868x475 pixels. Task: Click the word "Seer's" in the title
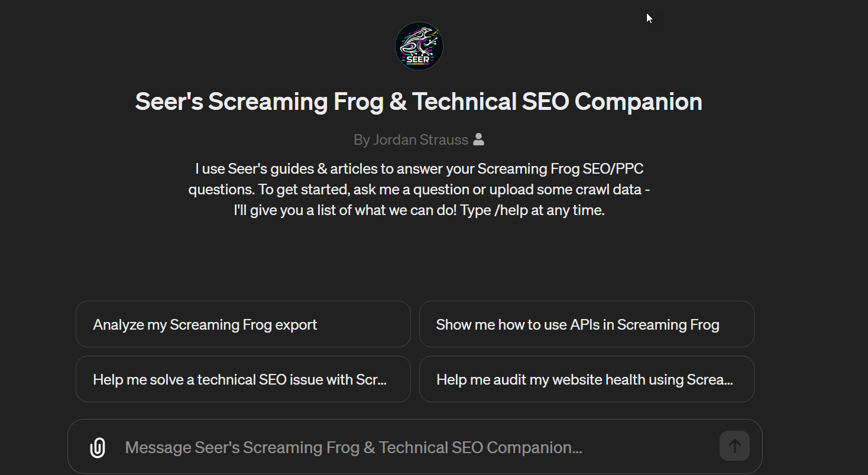tap(169, 102)
